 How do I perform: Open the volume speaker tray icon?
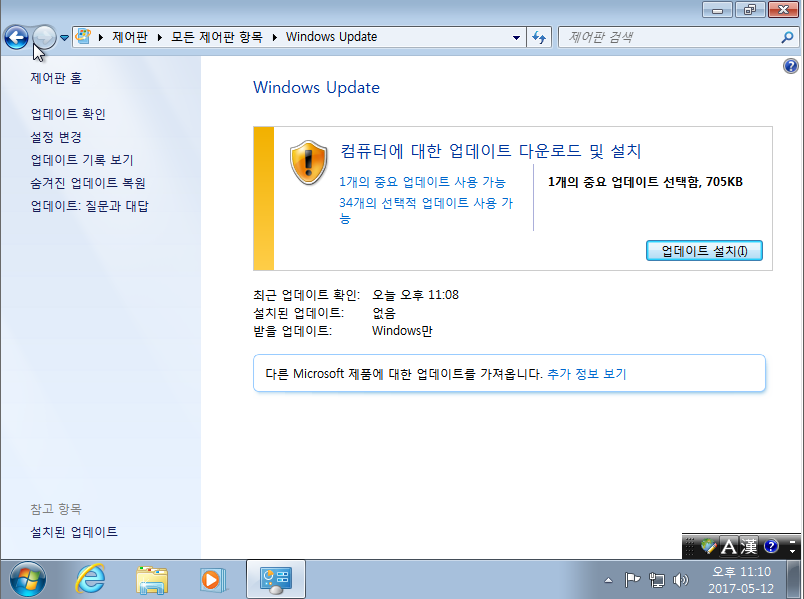680,580
